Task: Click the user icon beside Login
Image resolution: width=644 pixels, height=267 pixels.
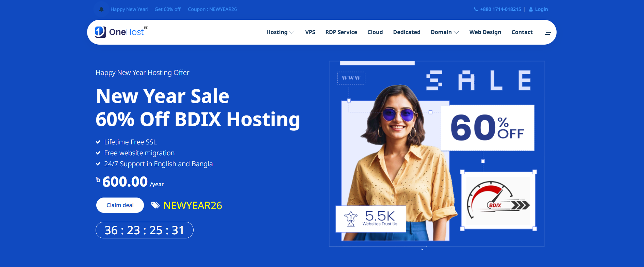Action: 531,9
